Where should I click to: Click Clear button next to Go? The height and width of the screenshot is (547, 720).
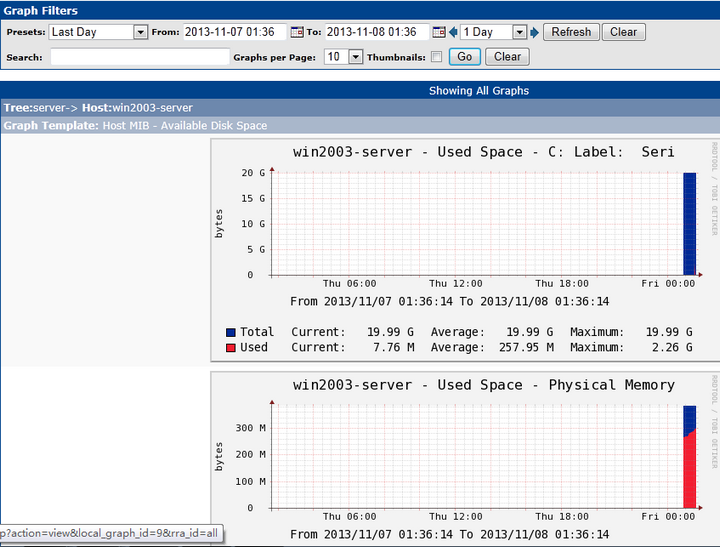pos(507,57)
